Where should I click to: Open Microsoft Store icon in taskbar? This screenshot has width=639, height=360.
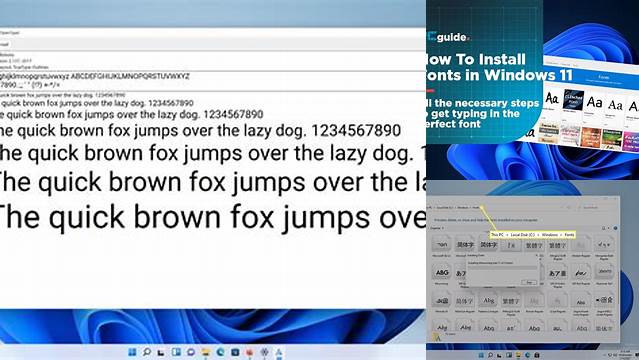click(x=235, y=352)
